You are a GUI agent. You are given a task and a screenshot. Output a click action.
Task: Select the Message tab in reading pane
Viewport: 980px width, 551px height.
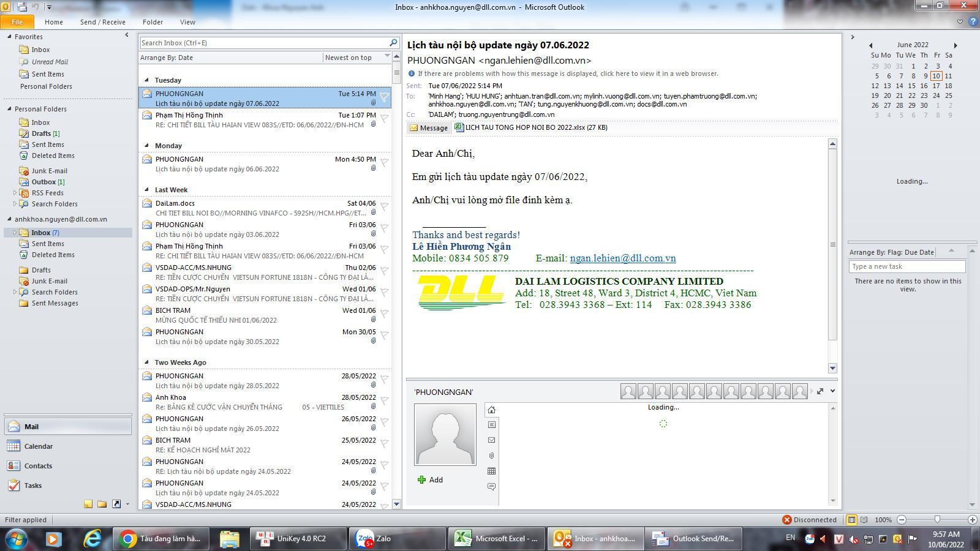click(429, 127)
